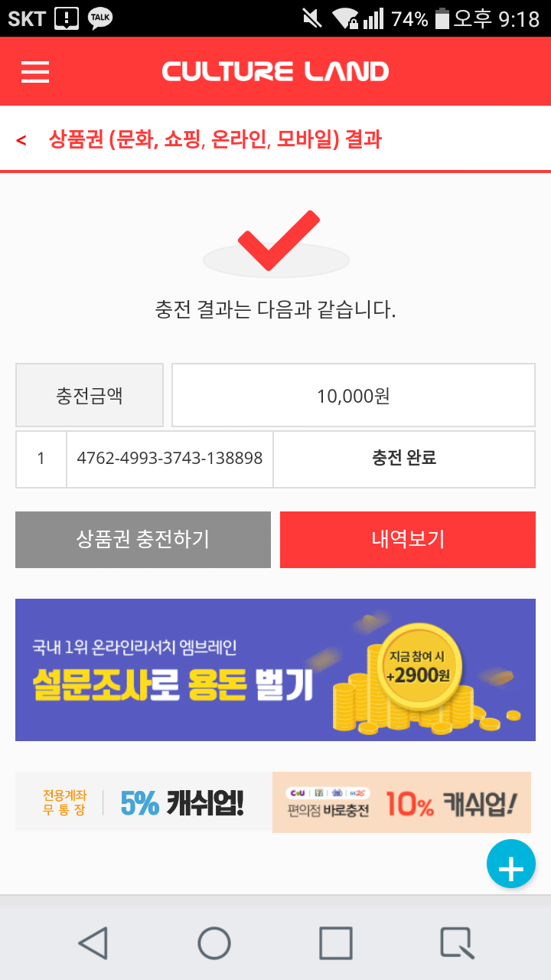Screen dimensions: 551x980
Task: Tap the battery status icon
Action: 442,18
